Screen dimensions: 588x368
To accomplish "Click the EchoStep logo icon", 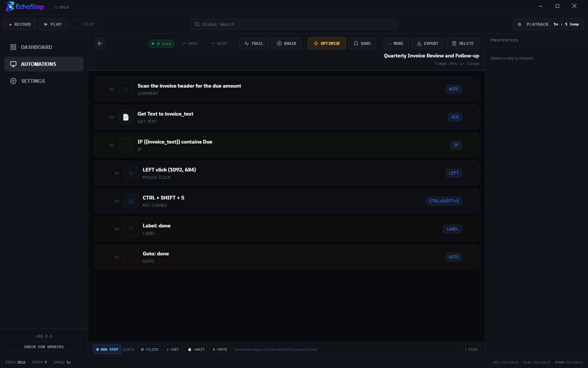I will pos(10,7).
